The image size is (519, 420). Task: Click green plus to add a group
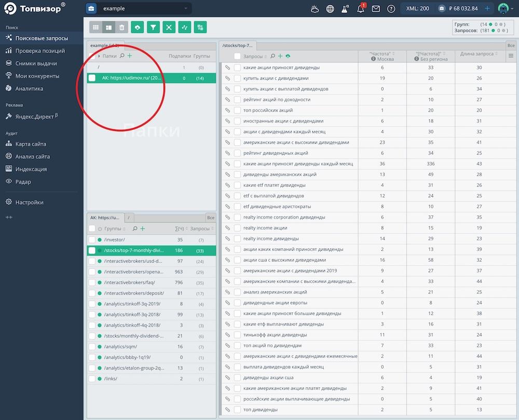pyautogui.click(x=143, y=228)
